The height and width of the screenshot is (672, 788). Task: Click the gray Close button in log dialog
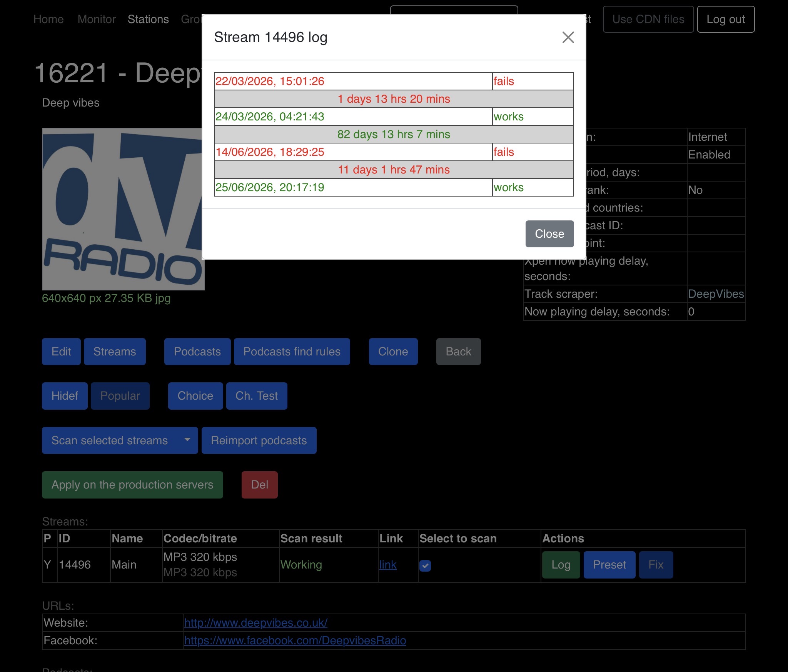tap(549, 234)
